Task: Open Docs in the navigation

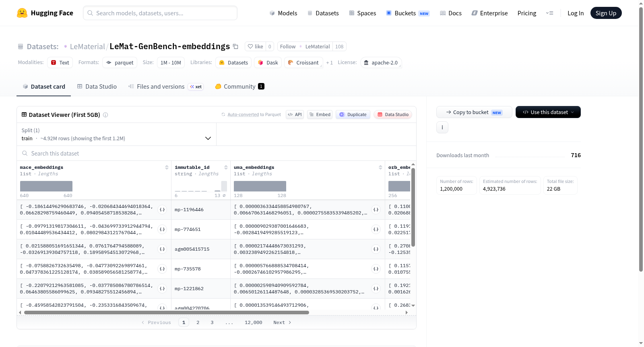Action: pyautogui.click(x=450, y=13)
